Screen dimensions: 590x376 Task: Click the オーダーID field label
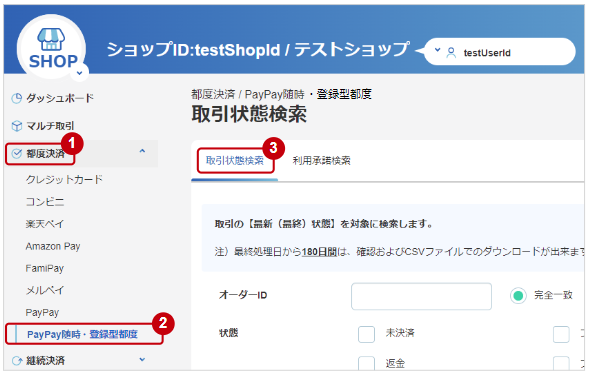(x=243, y=295)
